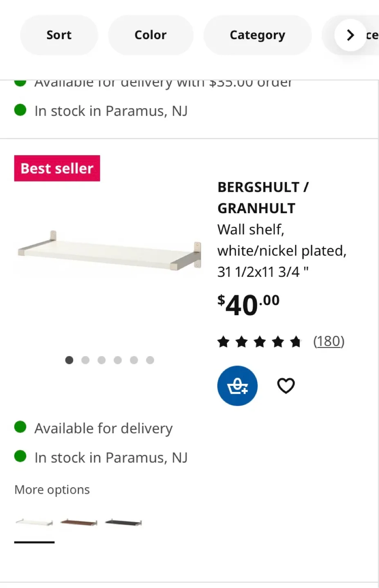Select the second image carousel dot

click(x=85, y=360)
